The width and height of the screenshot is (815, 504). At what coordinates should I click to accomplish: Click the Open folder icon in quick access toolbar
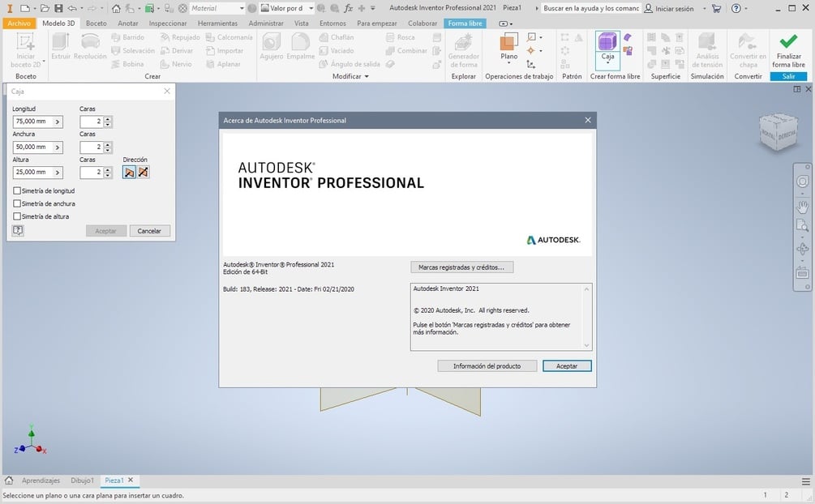pyautogui.click(x=45, y=8)
